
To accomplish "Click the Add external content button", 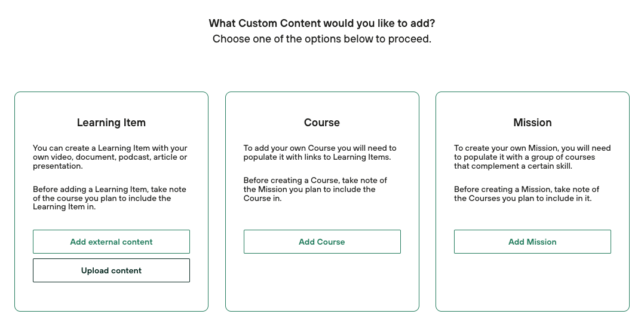I will coord(111,242).
